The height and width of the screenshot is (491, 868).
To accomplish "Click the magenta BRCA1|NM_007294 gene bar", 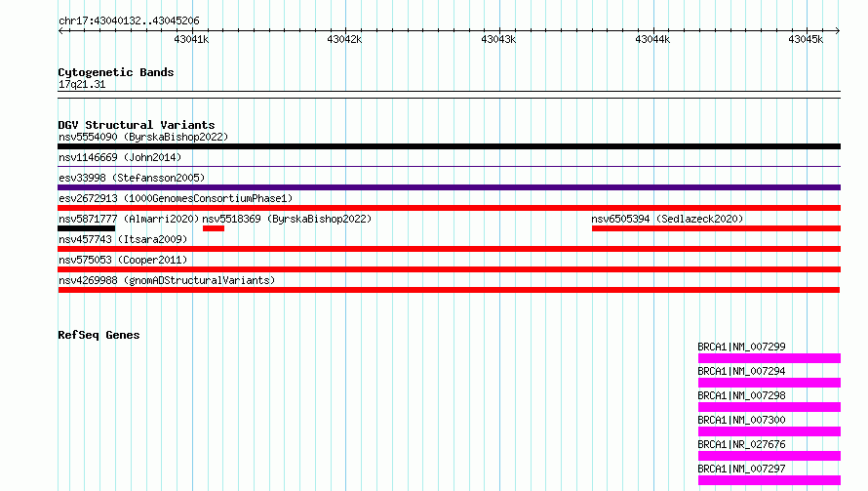I will click(x=769, y=383).
